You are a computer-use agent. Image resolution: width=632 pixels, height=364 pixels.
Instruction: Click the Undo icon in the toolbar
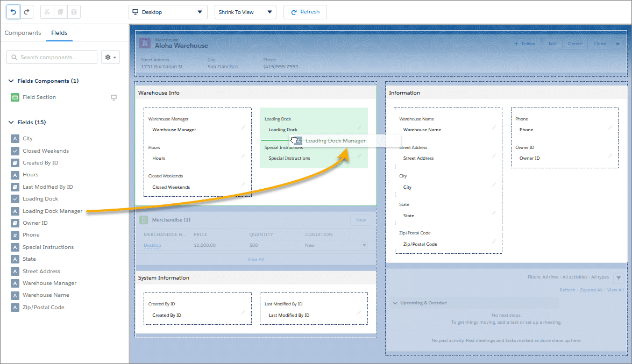[13, 11]
